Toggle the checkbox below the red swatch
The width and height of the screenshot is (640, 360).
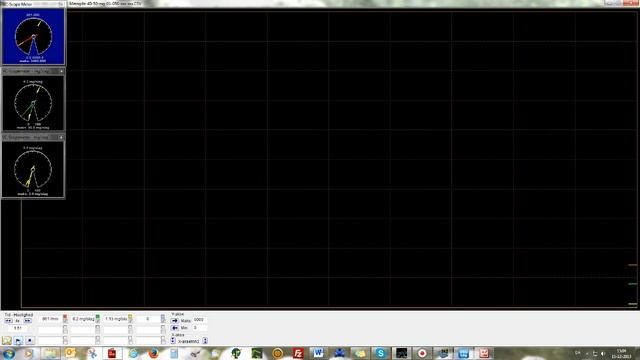(65, 321)
